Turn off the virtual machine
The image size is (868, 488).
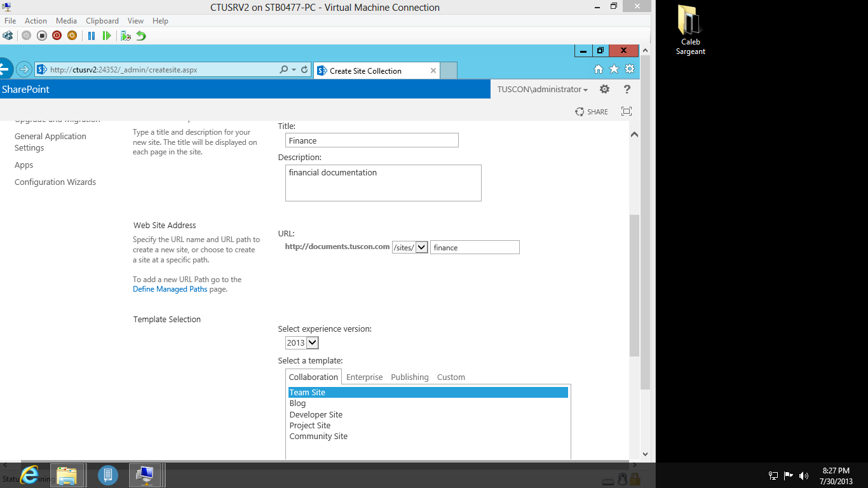click(41, 36)
